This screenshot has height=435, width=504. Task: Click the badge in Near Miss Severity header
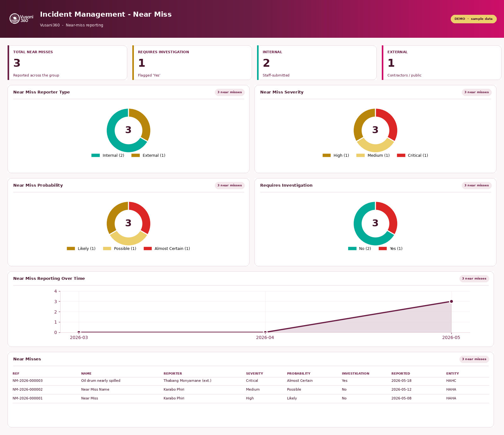477,92
